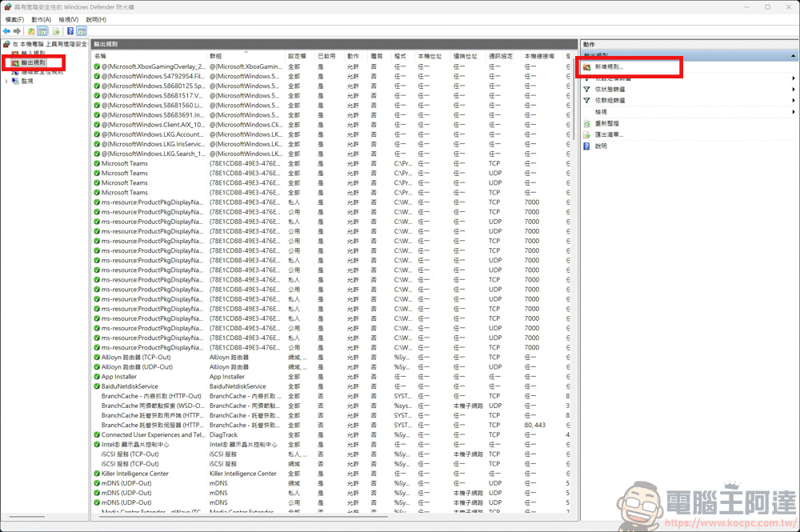Open the 檢視 submenu arrow in Actions pane
Screen dimensions: 800x532
pyautogui.click(x=794, y=111)
